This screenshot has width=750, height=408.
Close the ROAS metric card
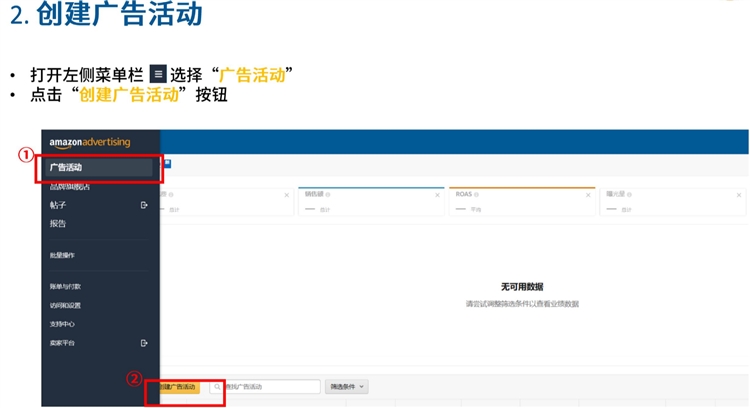588,195
